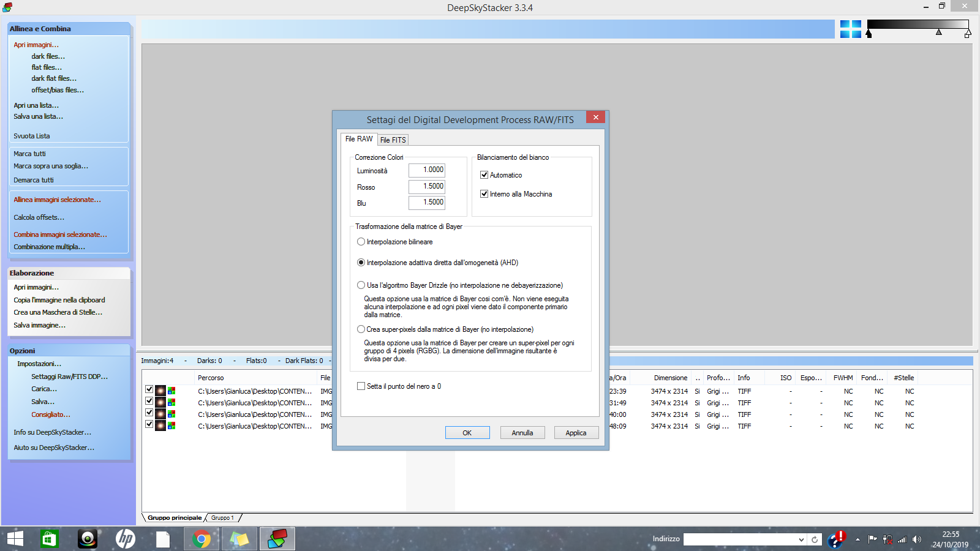Click the thumbnail icon of the 31:49 image row
This screenshot has height=551, width=980.
click(x=160, y=402)
